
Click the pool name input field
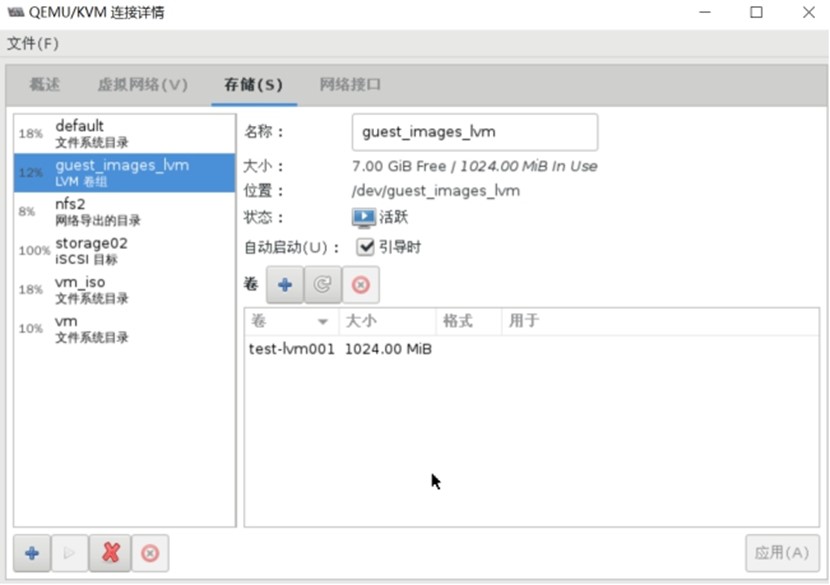tap(474, 132)
